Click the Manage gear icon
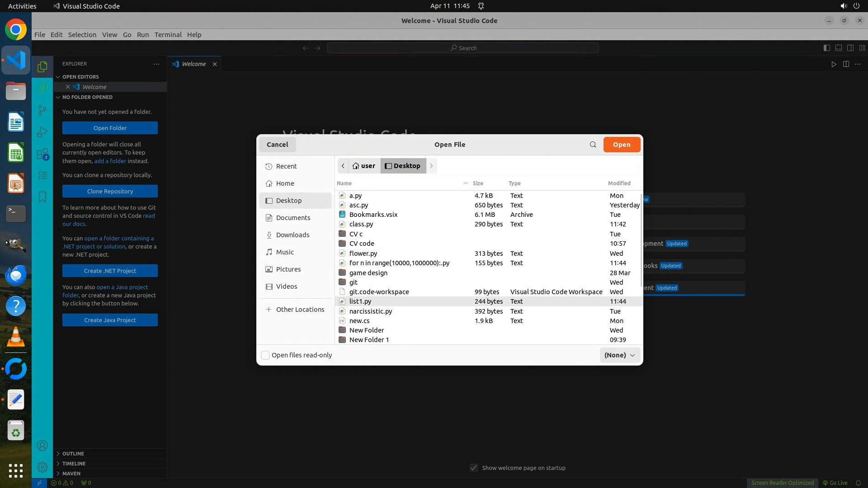The width and height of the screenshot is (868, 488). tap(42, 467)
